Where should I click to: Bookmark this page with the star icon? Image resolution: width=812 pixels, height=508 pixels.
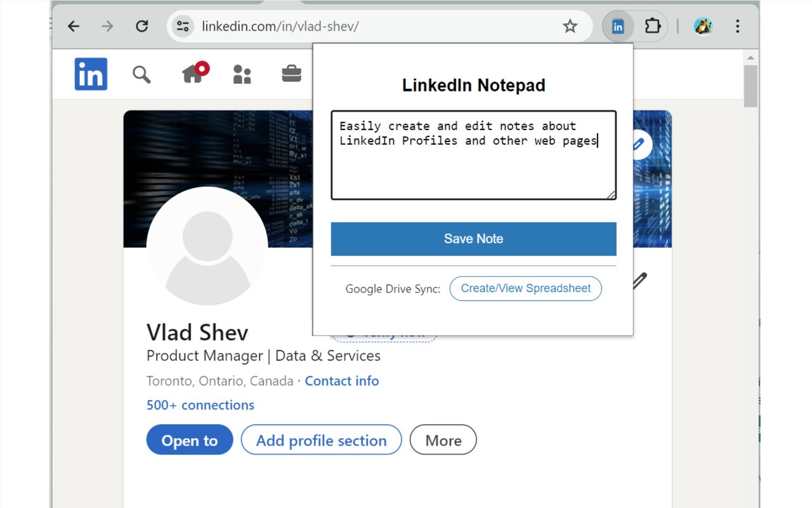click(570, 26)
